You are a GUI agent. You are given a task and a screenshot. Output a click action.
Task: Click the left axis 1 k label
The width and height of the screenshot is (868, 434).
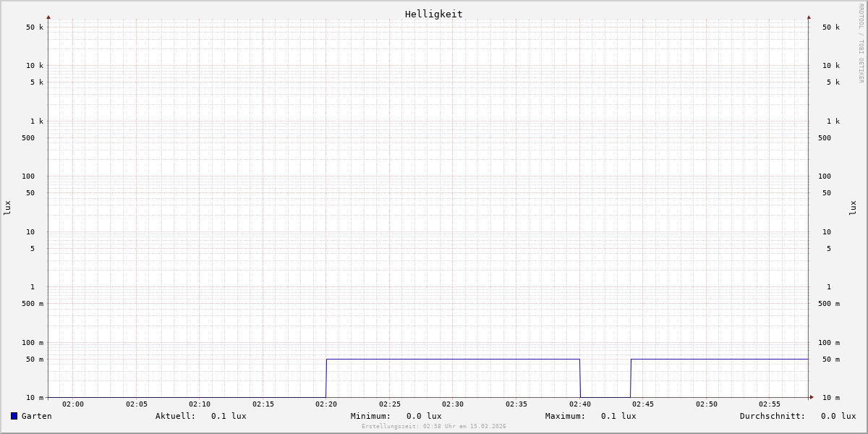[37, 122]
